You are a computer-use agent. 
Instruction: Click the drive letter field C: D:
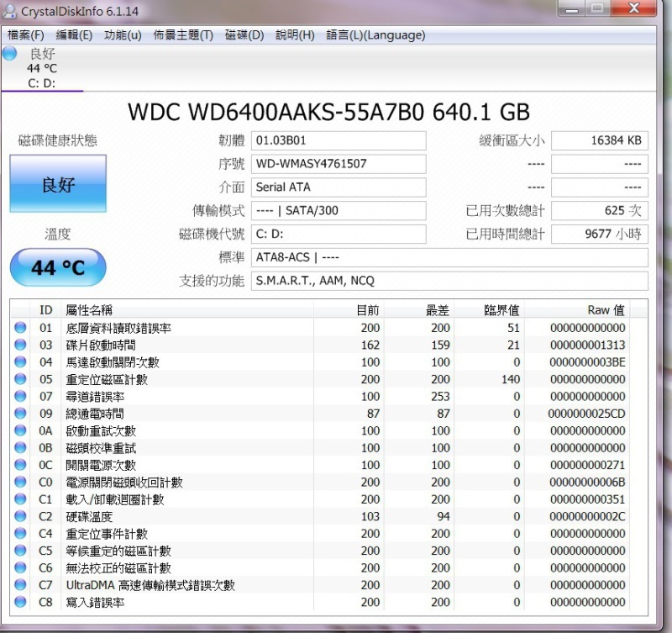coord(339,235)
